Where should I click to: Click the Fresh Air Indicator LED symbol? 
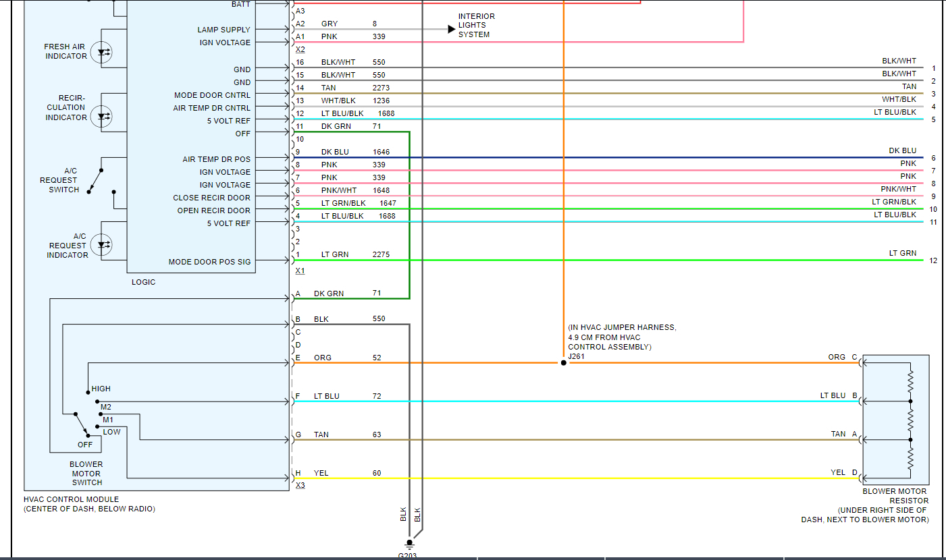coord(103,52)
